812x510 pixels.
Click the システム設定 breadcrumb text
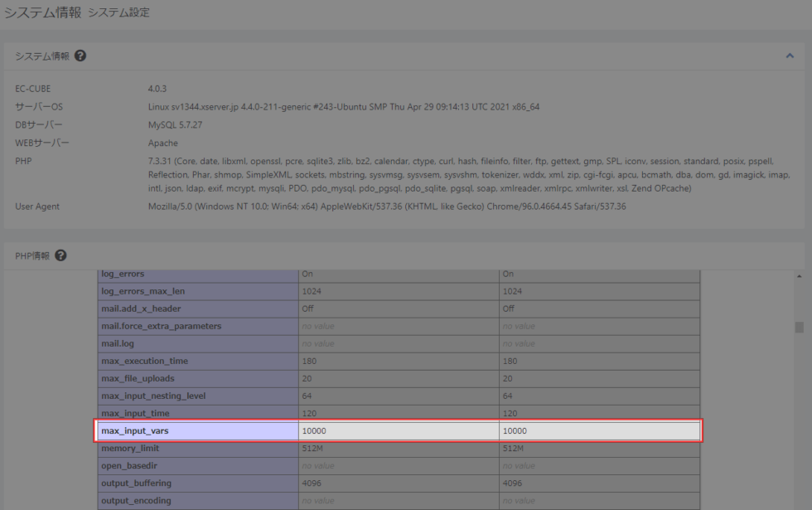[x=118, y=13]
